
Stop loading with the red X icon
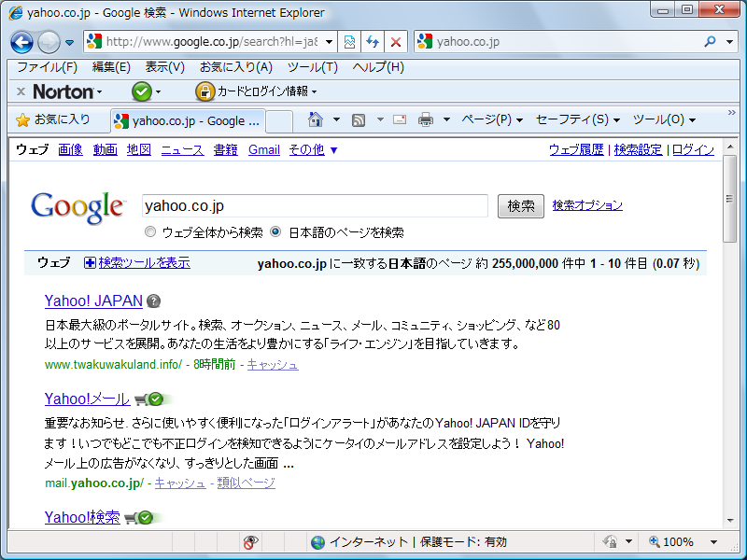pos(395,42)
